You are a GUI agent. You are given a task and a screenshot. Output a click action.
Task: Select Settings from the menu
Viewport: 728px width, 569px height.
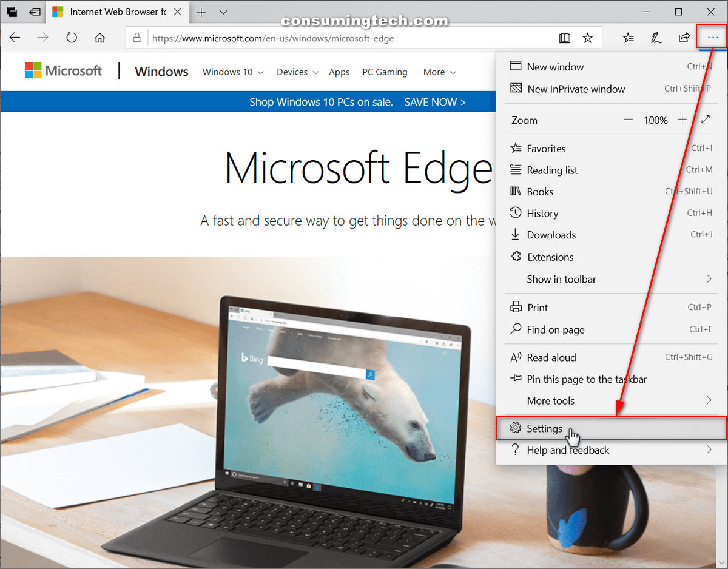pos(545,428)
